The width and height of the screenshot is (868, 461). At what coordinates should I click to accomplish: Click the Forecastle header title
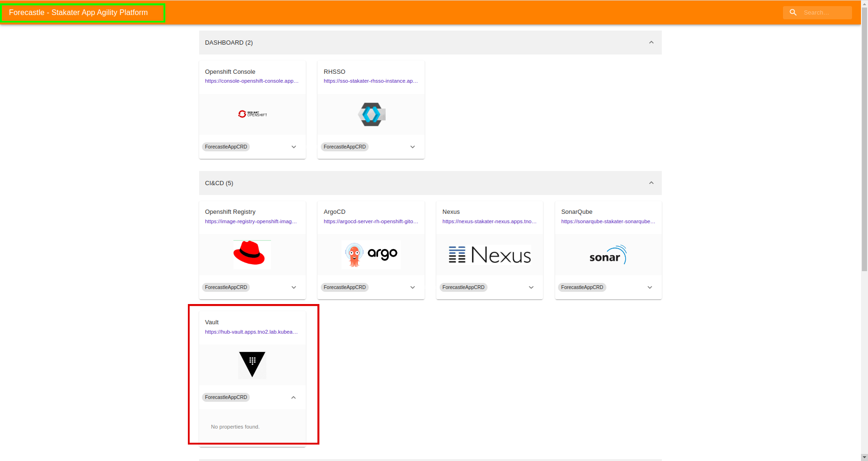click(78, 13)
